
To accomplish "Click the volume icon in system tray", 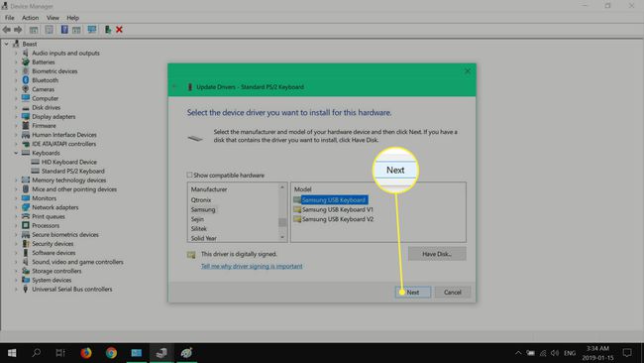I will [555, 353].
